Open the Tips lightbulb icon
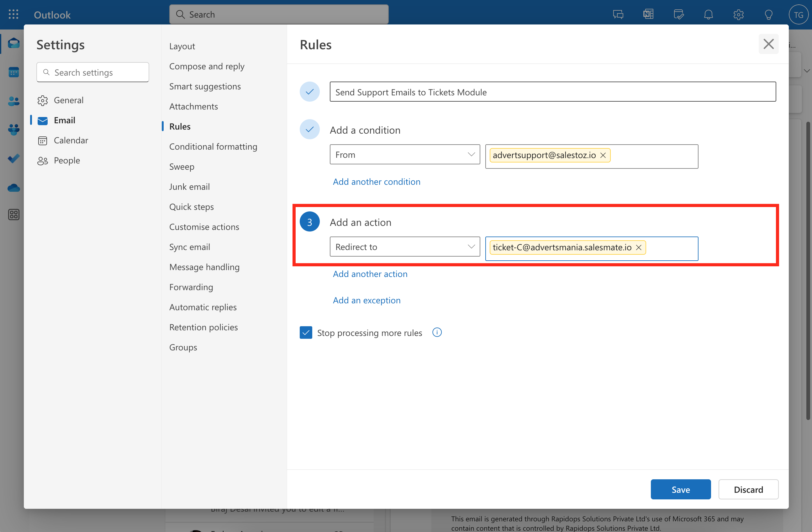Screen dimensions: 812x532 click(x=768, y=14)
